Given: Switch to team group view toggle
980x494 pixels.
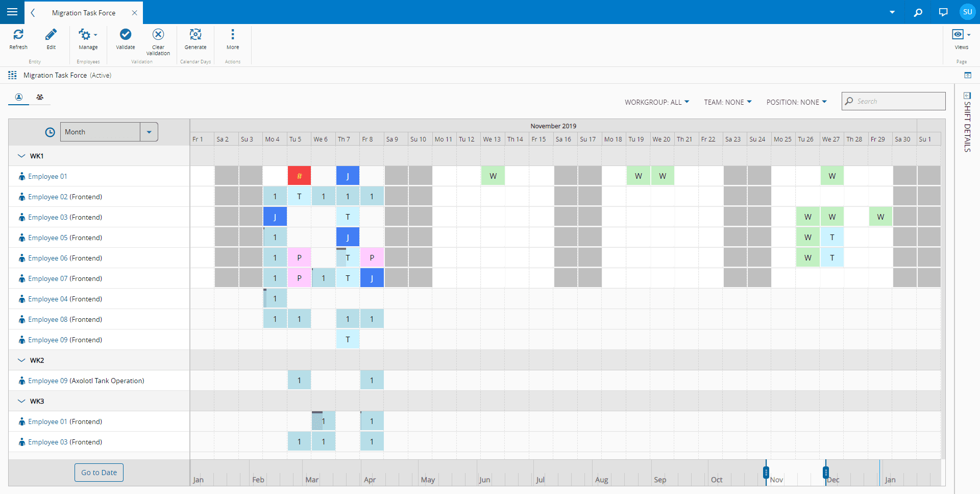Looking at the screenshot, I should click(x=40, y=97).
